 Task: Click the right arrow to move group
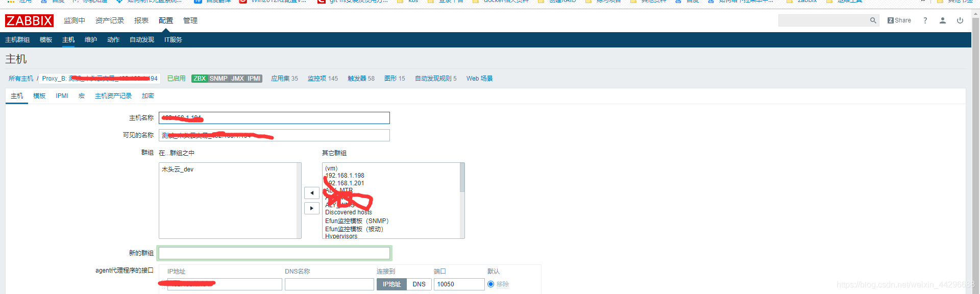click(312, 208)
